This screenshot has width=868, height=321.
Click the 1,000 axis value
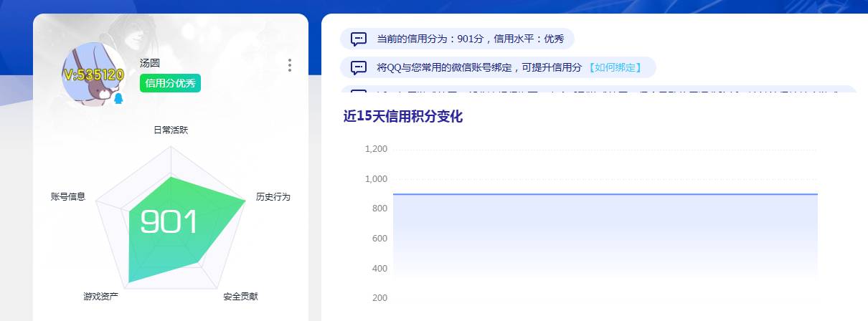(x=377, y=178)
